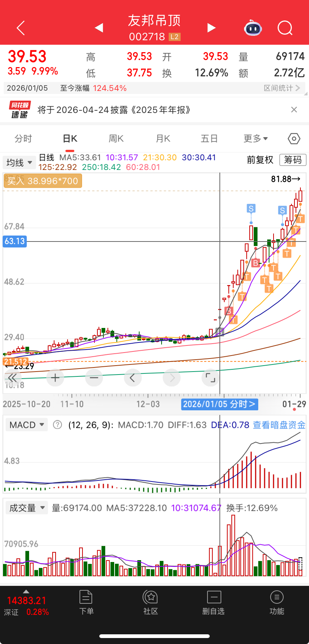Expand index bar arrow above 深证
Viewport: 309px width, 644px height.
26,591
